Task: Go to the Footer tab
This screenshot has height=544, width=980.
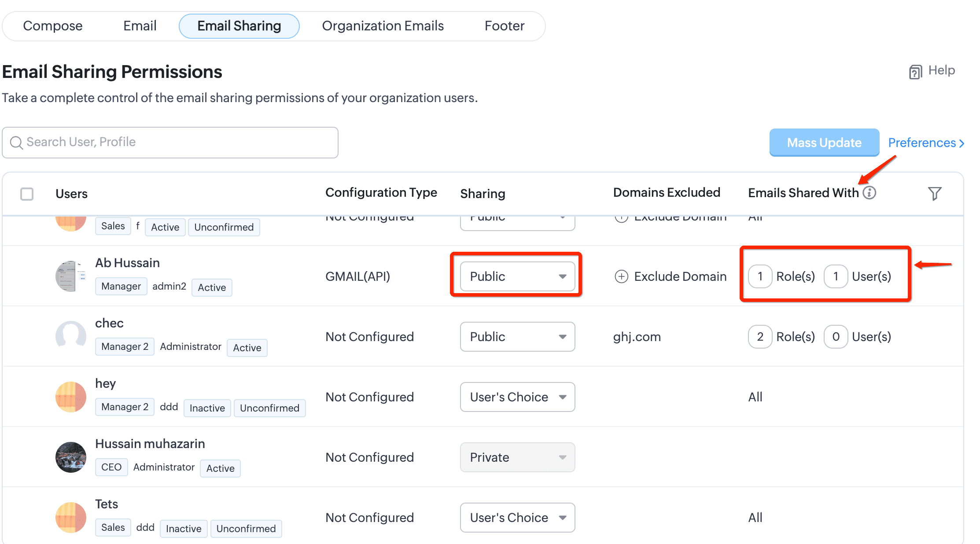Action: click(504, 26)
